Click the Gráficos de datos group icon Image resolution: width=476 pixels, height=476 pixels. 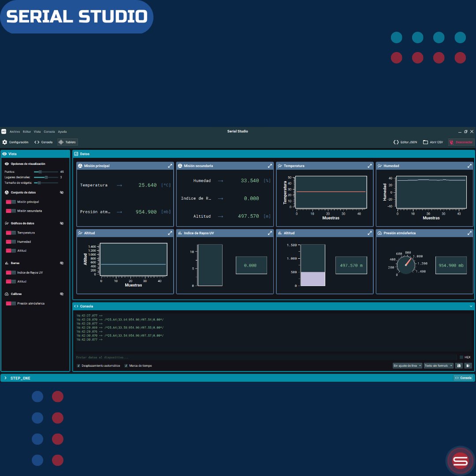(7, 223)
